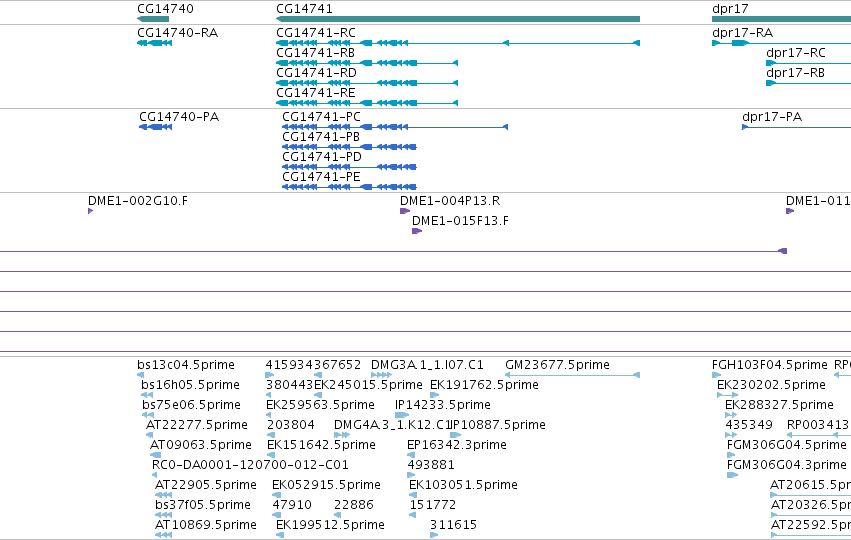Image resolution: width=851 pixels, height=540 pixels.
Task: Select transcript CG14741-RD
Action: (x=316, y=73)
